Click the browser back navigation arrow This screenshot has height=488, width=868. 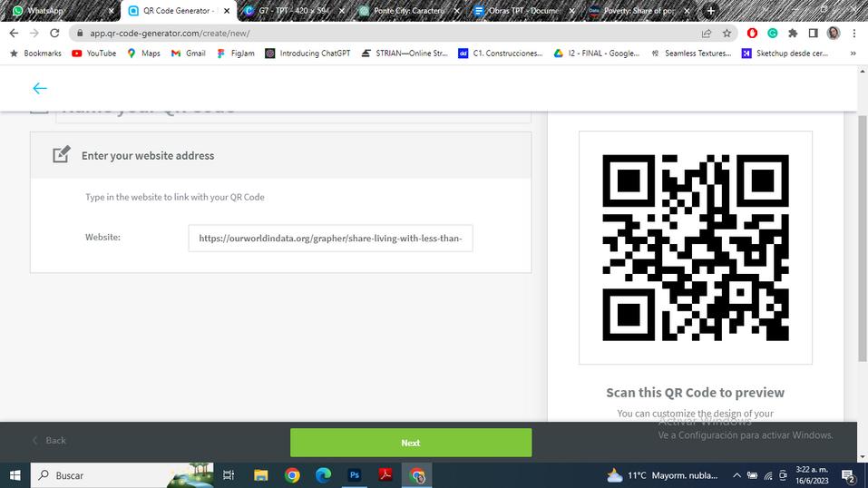coord(14,34)
